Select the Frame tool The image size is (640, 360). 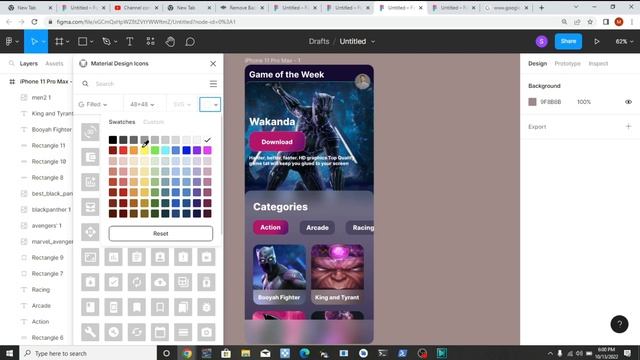click(59, 42)
